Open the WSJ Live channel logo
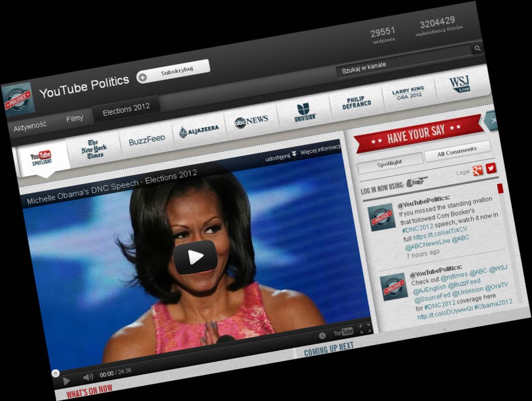 tap(460, 84)
